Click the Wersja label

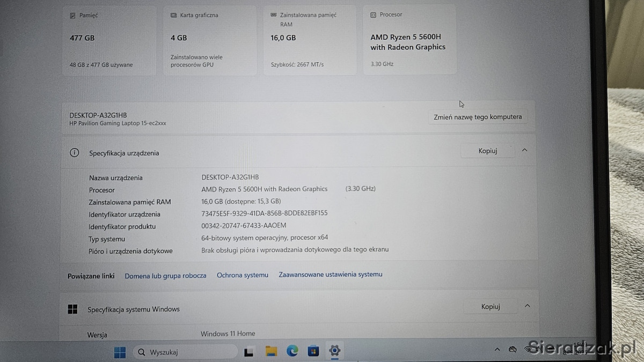pyautogui.click(x=97, y=335)
